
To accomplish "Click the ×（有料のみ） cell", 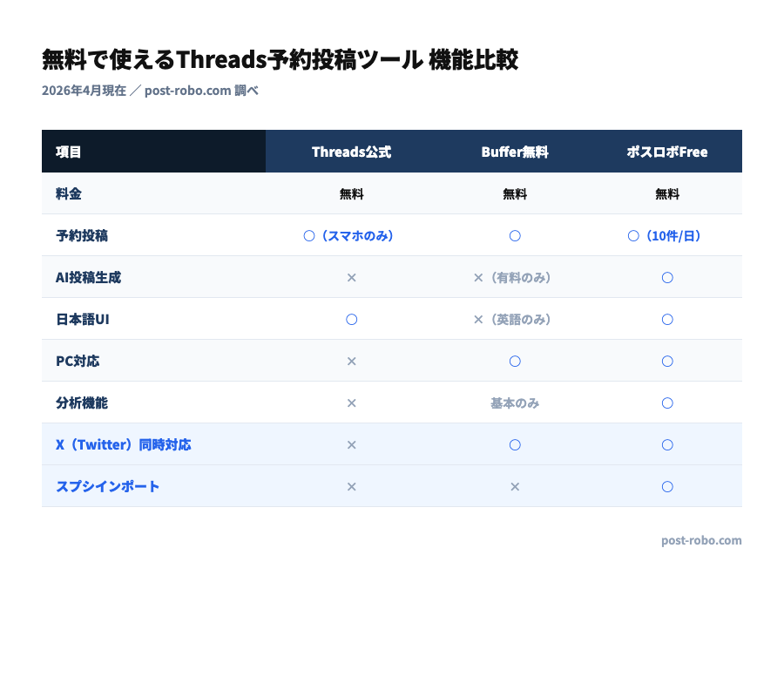I will tap(515, 278).
